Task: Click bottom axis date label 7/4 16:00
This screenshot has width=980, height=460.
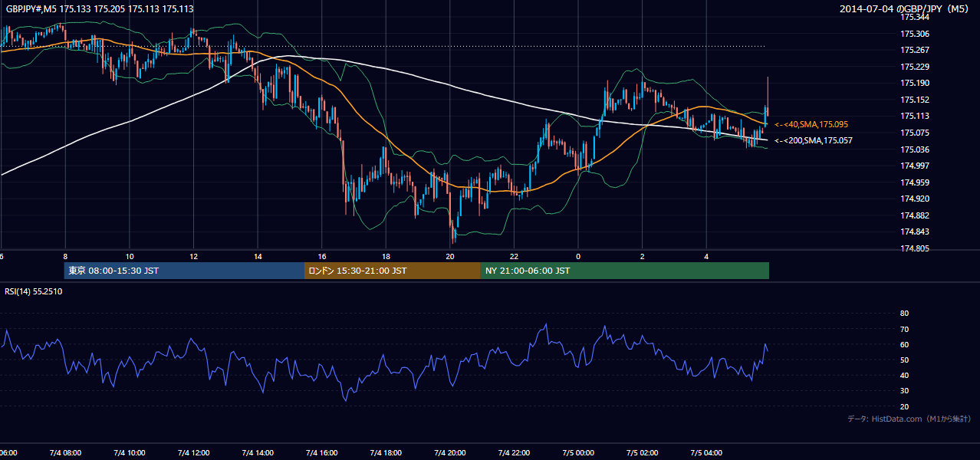Action: click(322, 452)
